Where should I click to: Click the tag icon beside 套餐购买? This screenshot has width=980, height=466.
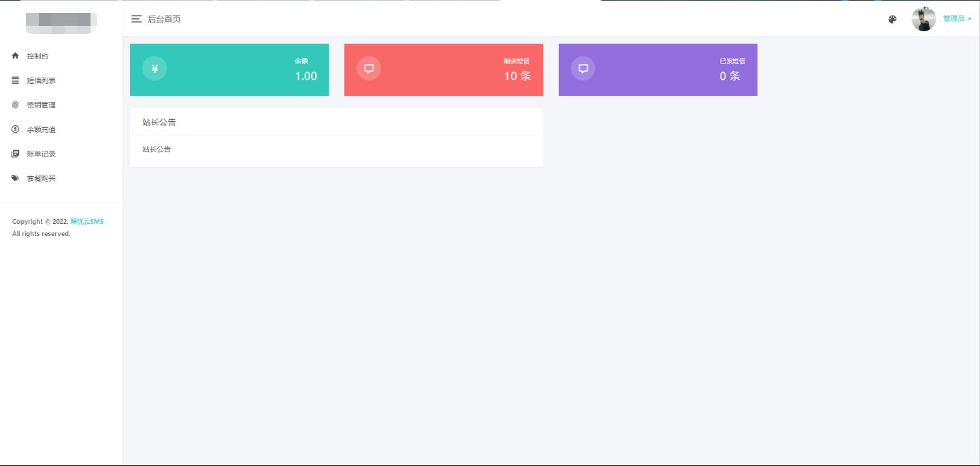tap(16, 178)
